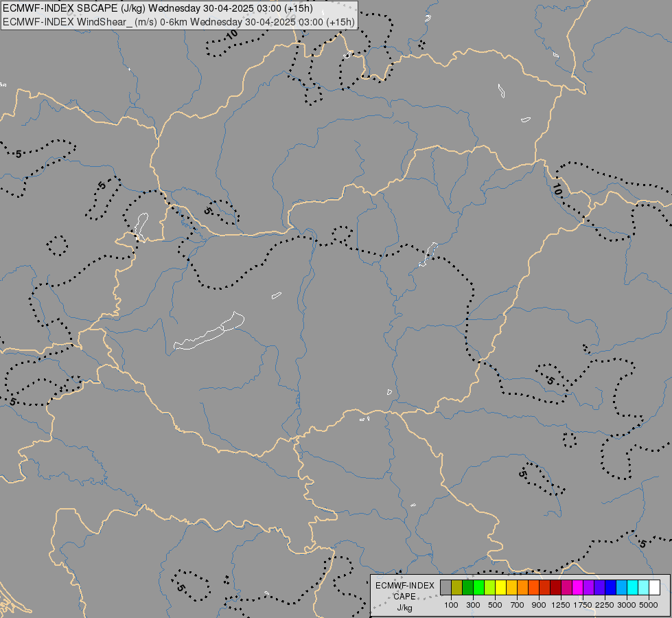Click the legend value '1250'
Image resolution: width=672 pixels, height=618 pixels.
pos(561,605)
